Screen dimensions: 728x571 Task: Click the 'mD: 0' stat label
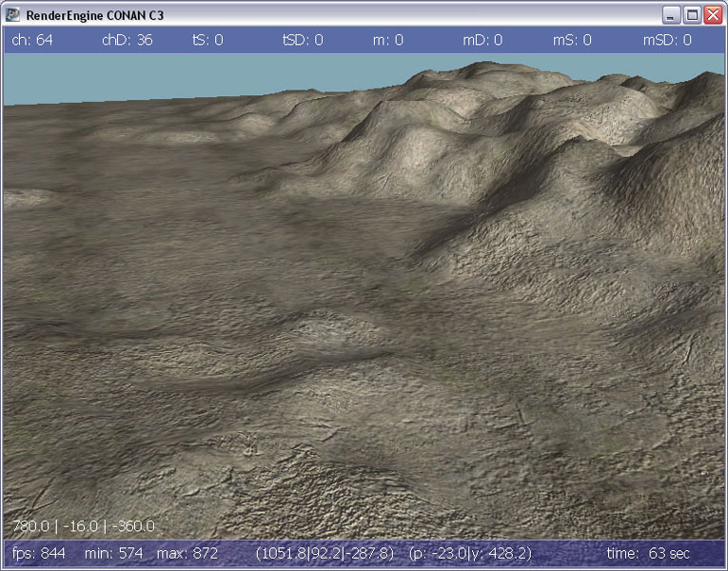click(482, 40)
